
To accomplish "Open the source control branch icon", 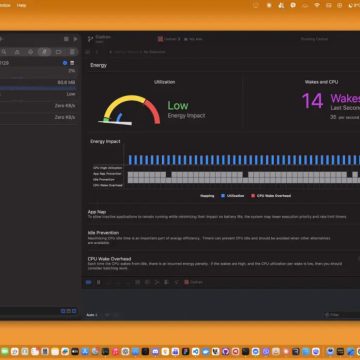I will pyautogui.click(x=90, y=39).
